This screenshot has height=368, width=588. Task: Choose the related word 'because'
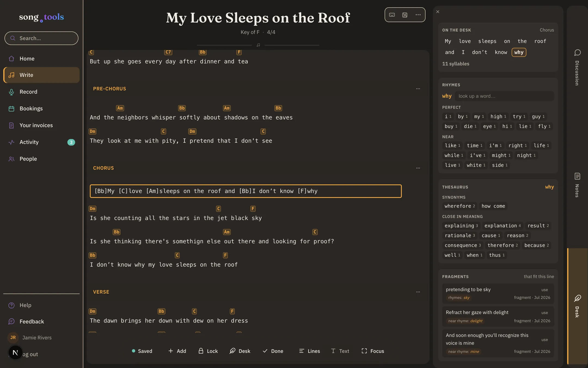pyautogui.click(x=537, y=245)
